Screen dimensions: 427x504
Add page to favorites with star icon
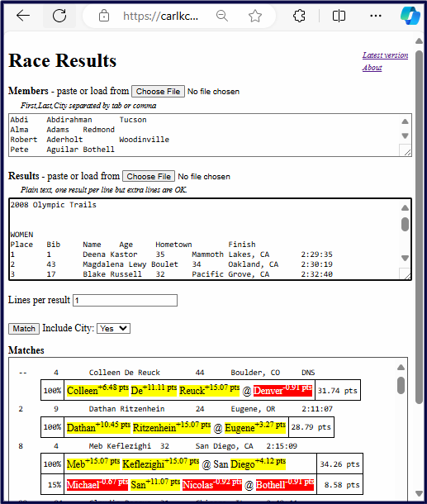coord(255,16)
